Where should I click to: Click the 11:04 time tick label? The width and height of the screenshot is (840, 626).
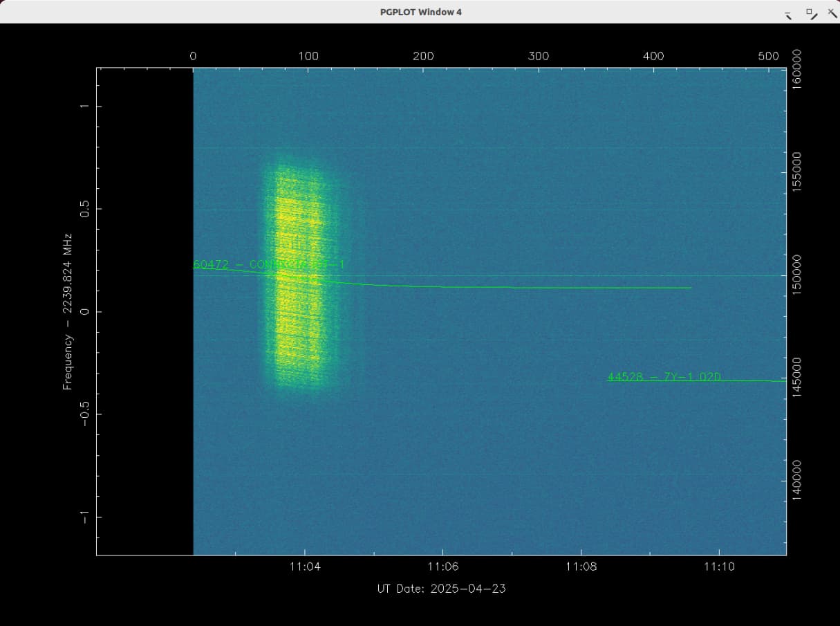304,567
